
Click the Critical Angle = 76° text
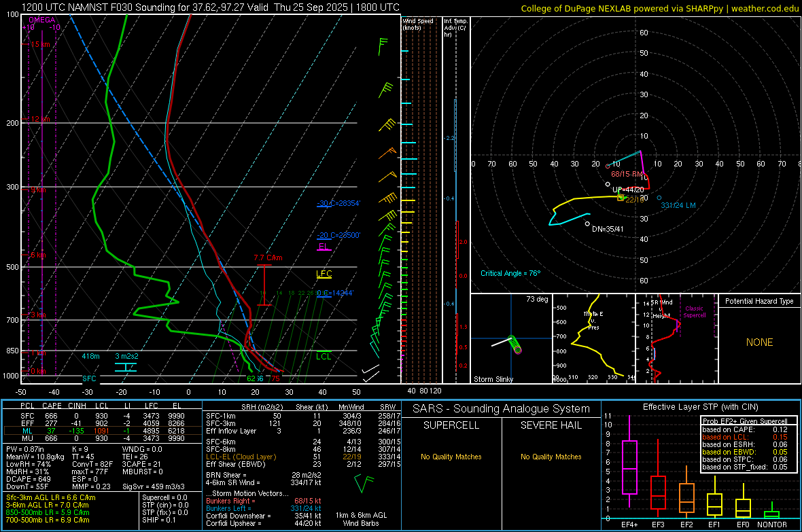click(510, 273)
